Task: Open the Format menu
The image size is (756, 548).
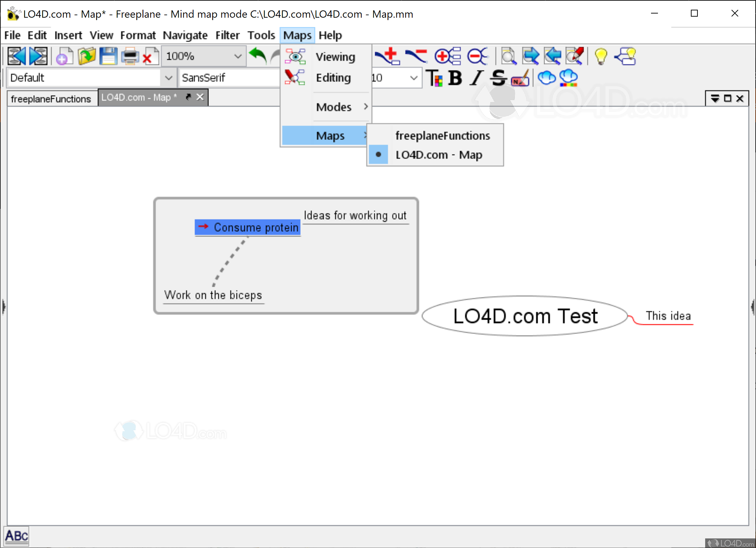Action: [138, 35]
